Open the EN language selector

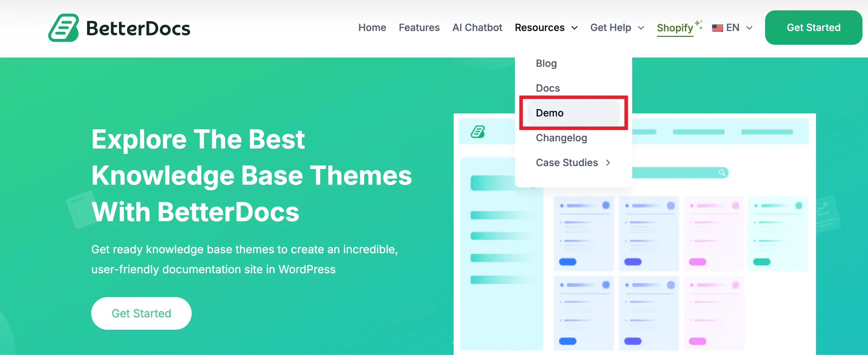(x=732, y=28)
